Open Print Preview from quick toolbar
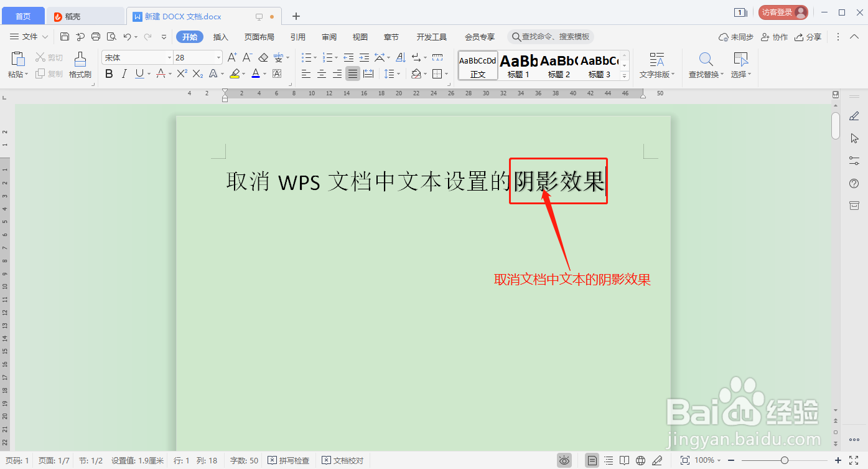This screenshot has height=469, width=868. pyautogui.click(x=111, y=37)
